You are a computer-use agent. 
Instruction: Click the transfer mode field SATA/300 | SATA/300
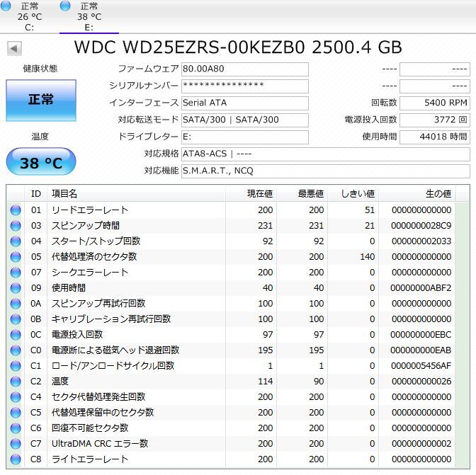click(x=245, y=120)
